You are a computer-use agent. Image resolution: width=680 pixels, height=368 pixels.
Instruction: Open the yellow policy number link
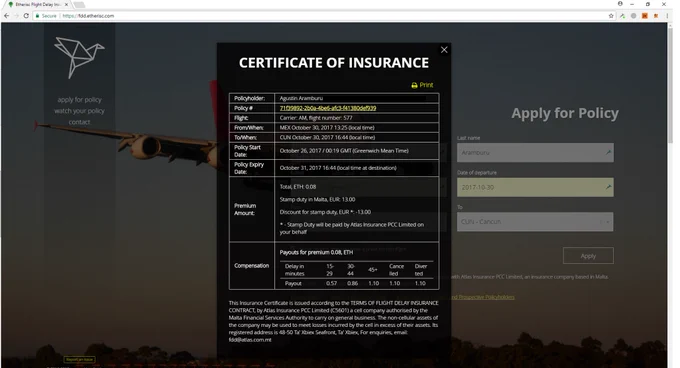coord(328,108)
